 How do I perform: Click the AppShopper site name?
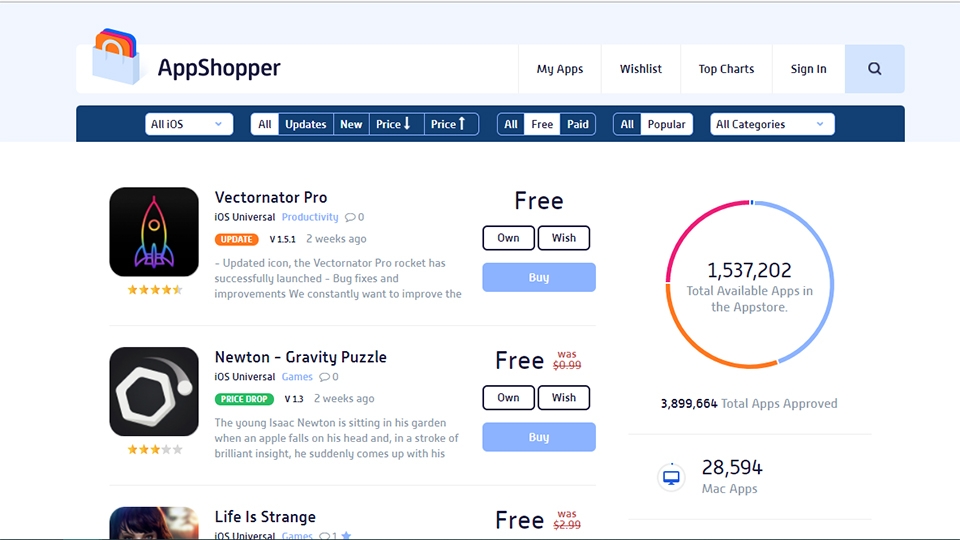pos(219,68)
